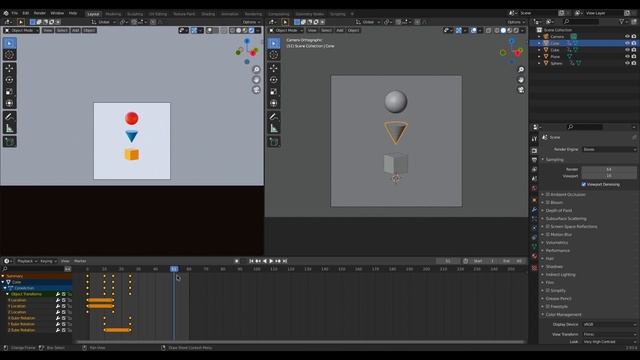Select the Measure tool in right camera viewport

click(x=274, y=129)
